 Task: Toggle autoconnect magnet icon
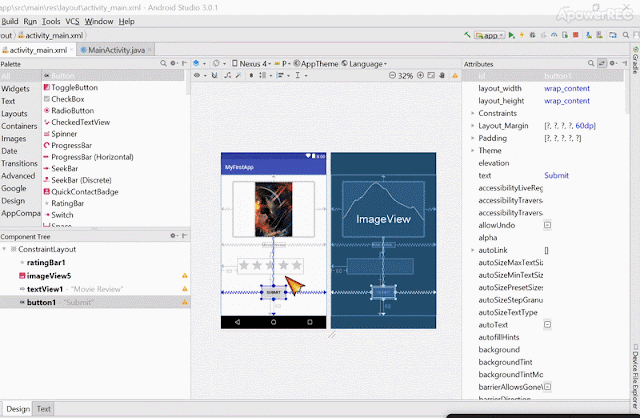(x=214, y=76)
